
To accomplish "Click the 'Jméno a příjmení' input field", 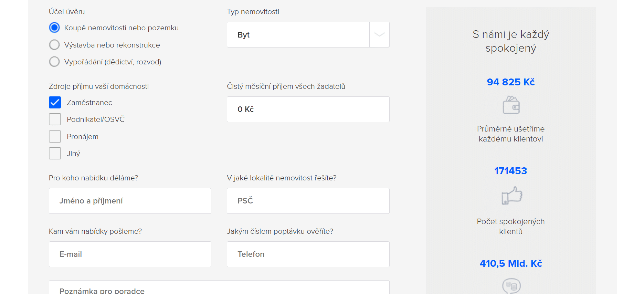I will tap(130, 201).
